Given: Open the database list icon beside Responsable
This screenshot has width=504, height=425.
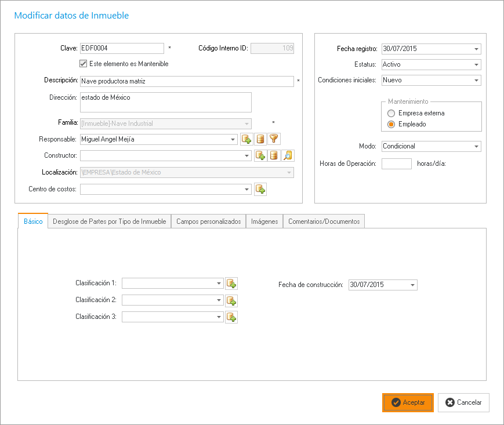Looking at the screenshot, I should pyautogui.click(x=260, y=139).
